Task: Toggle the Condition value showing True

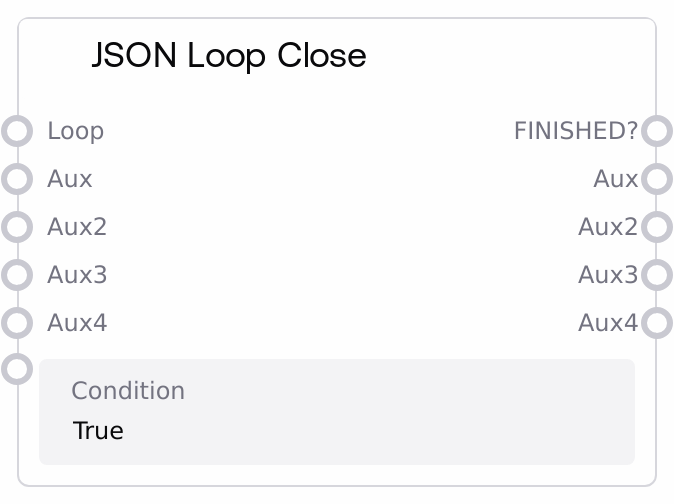Action: [x=98, y=431]
